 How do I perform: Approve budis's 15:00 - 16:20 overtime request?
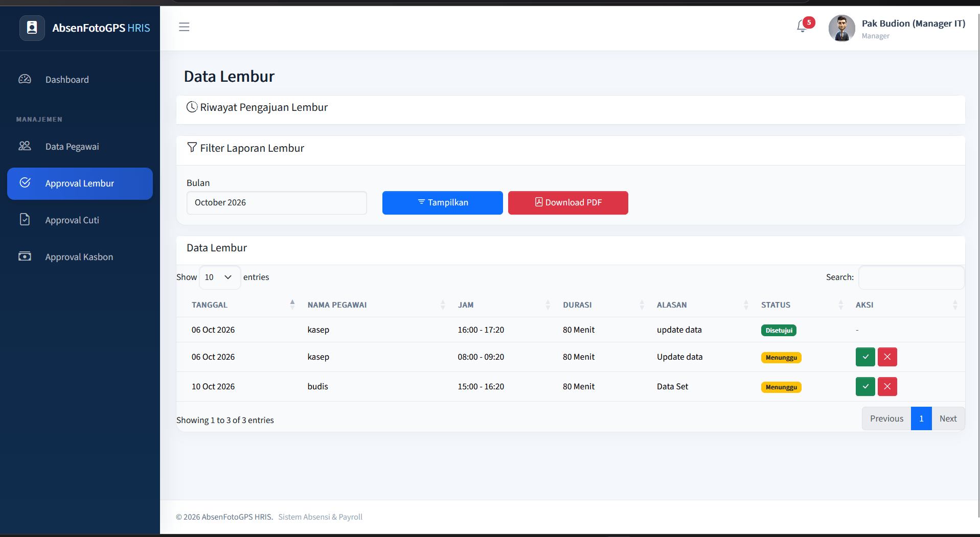(x=865, y=387)
